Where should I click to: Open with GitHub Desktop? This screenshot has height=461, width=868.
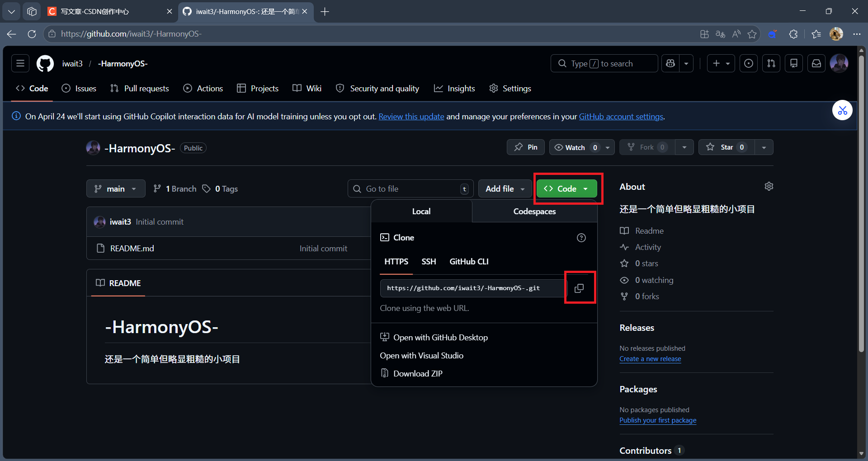[x=434, y=338]
